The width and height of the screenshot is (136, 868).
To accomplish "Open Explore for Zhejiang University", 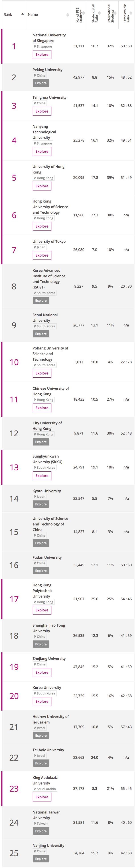I will [x=42, y=672].
